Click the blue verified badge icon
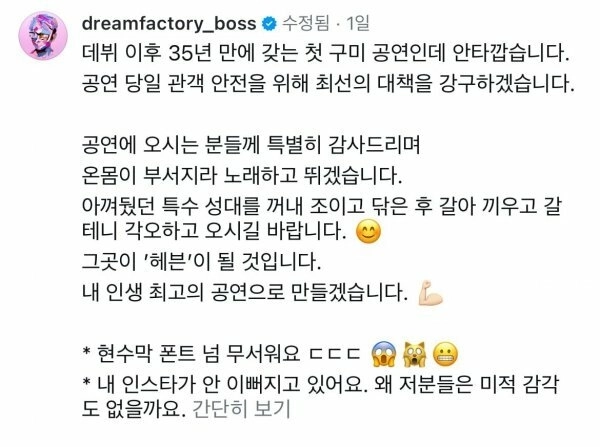 point(269,24)
